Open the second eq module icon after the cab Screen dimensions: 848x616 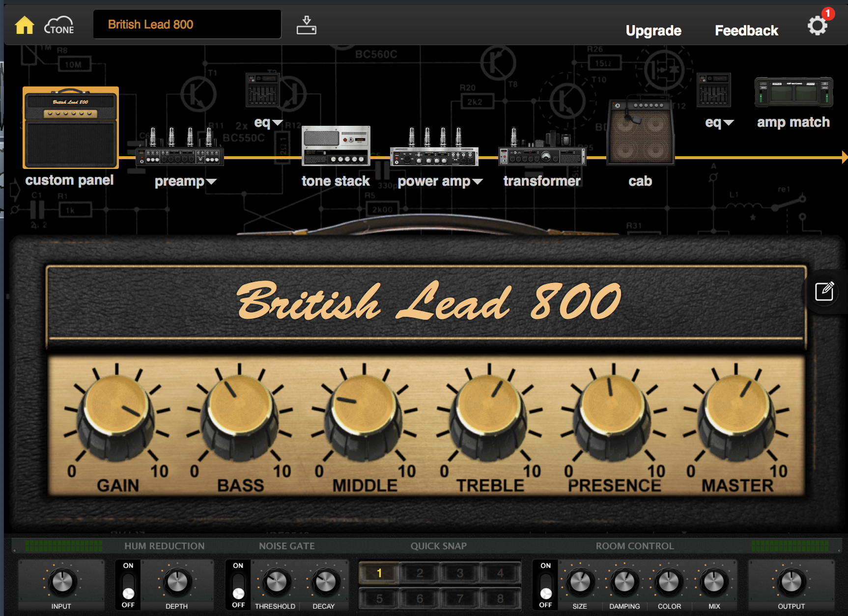(x=714, y=90)
